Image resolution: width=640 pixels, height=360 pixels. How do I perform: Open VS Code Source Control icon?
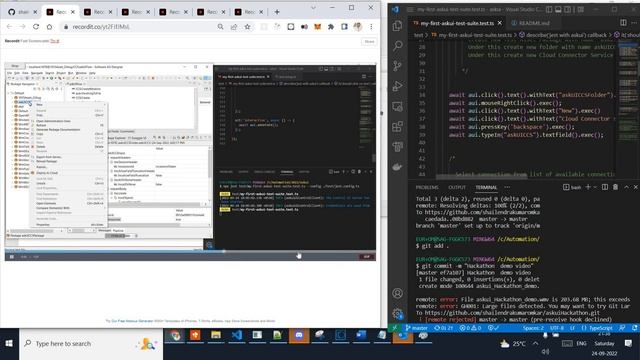pos(397,66)
